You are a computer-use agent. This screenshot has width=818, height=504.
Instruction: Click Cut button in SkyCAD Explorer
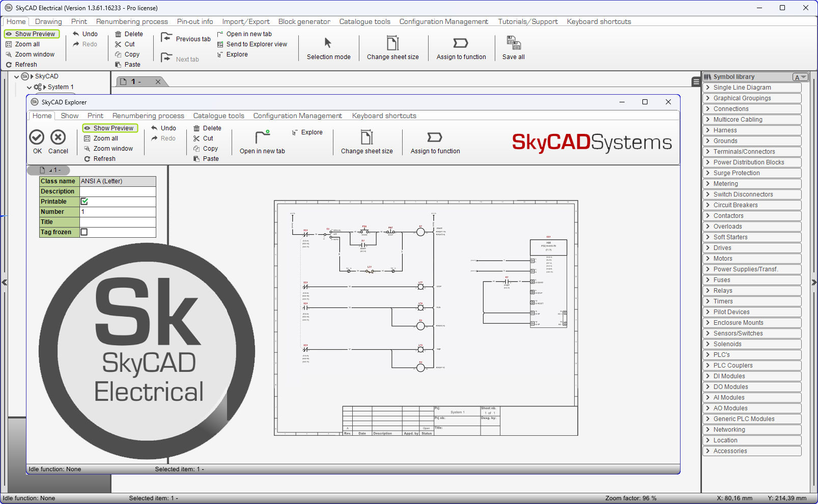[203, 138]
